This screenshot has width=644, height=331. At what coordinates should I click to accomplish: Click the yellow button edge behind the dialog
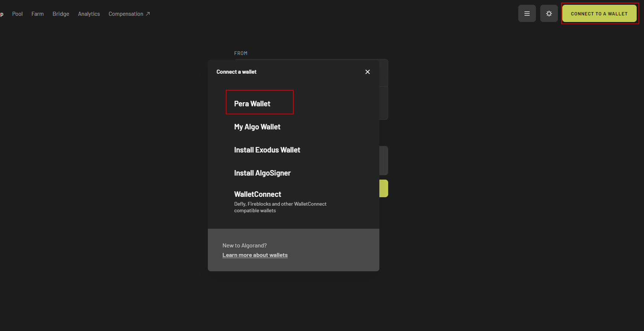point(384,188)
